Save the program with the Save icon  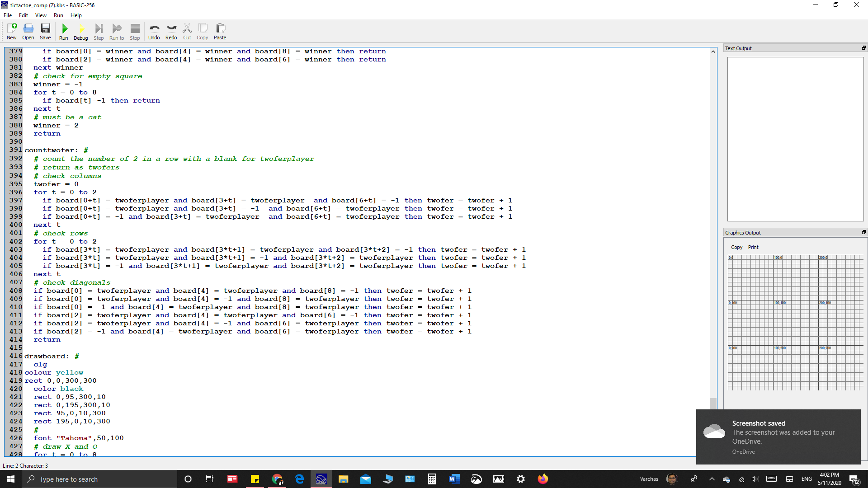pos(45,32)
